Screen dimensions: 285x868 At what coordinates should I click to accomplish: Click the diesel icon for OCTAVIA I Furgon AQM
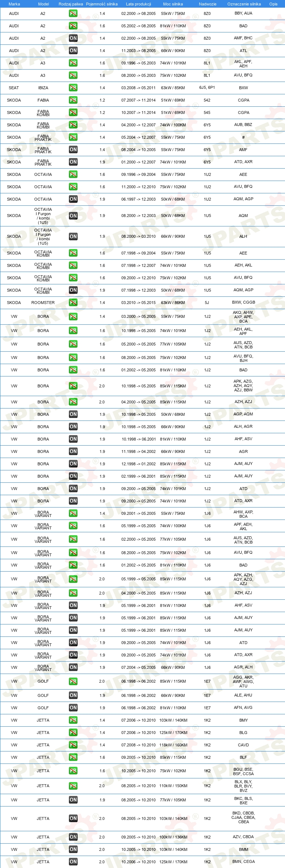pos(73,216)
